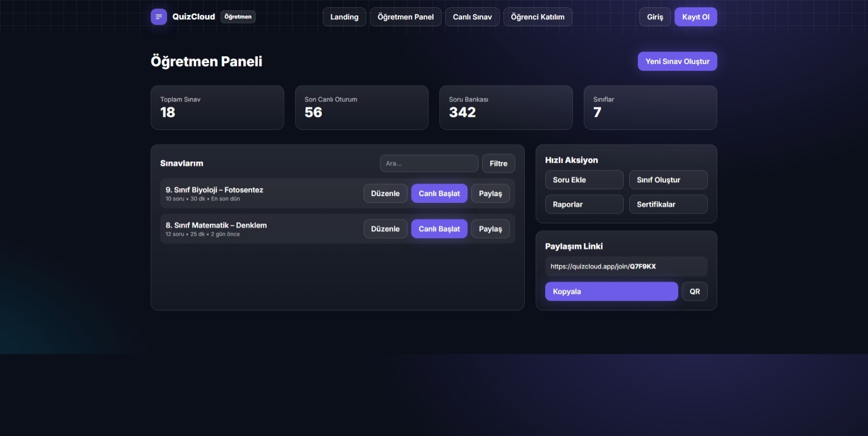
Task: Create a new exam with Yeni Sınav Oluştur
Action: coord(677,62)
